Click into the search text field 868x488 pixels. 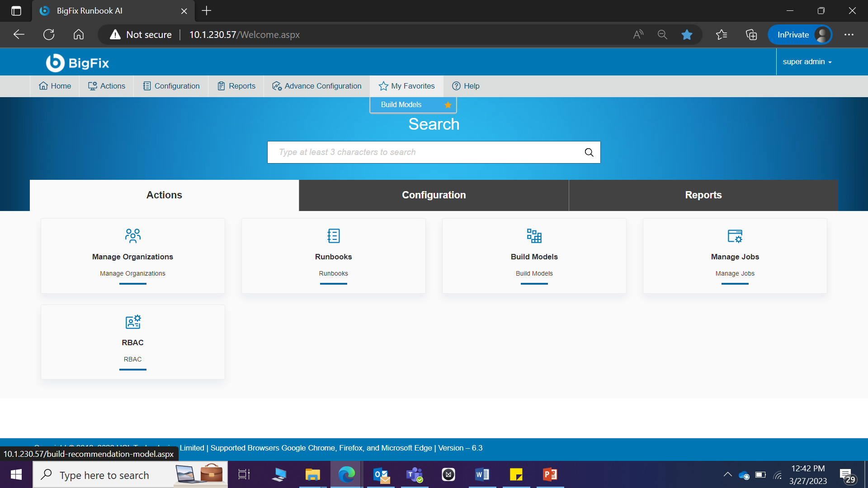coord(425,152)
